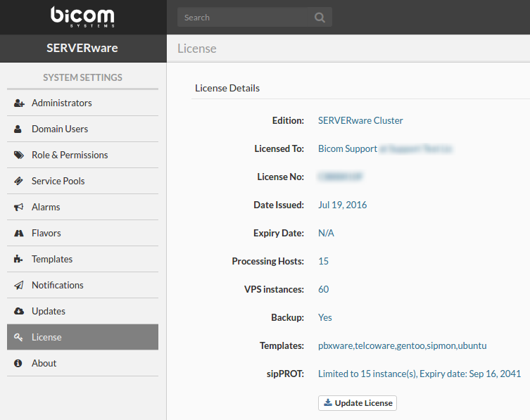Click the Service Pools icon
This screenshot has height=420, width=530.
[x=19, y=182]
